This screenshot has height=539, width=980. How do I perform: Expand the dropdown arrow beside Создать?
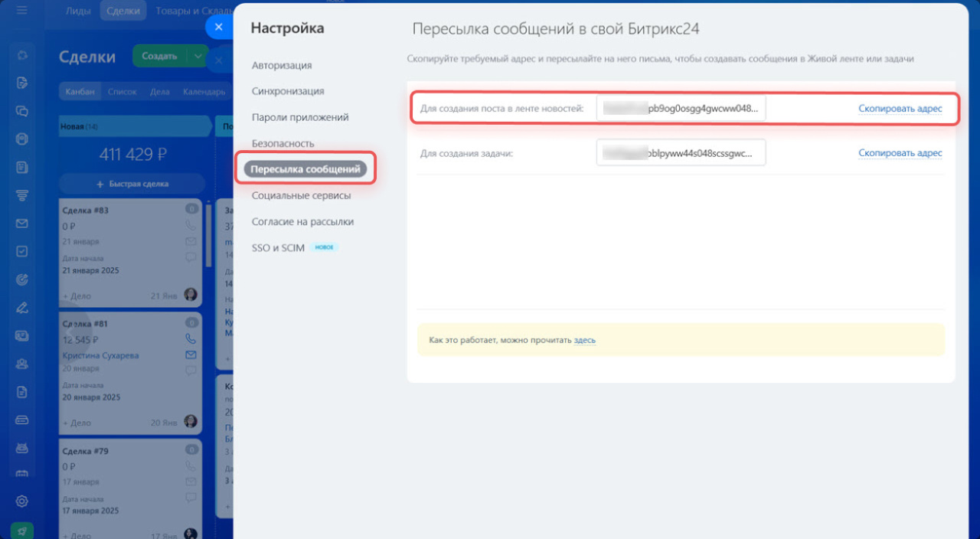pos(198,56)
